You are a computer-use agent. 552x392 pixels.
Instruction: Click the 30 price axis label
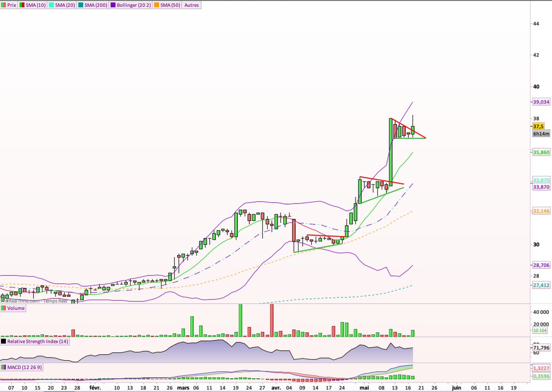536,244
